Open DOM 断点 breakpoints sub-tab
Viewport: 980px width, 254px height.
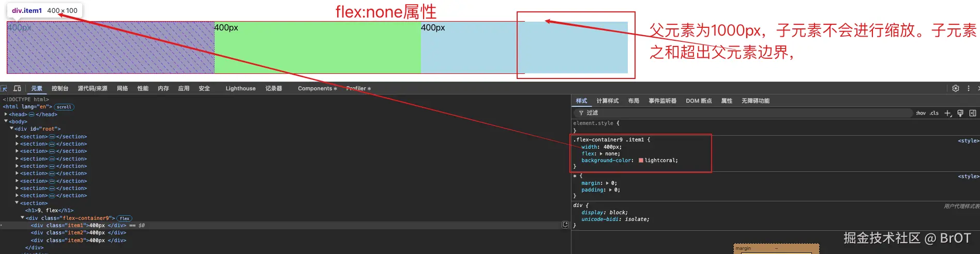point(699,101)
